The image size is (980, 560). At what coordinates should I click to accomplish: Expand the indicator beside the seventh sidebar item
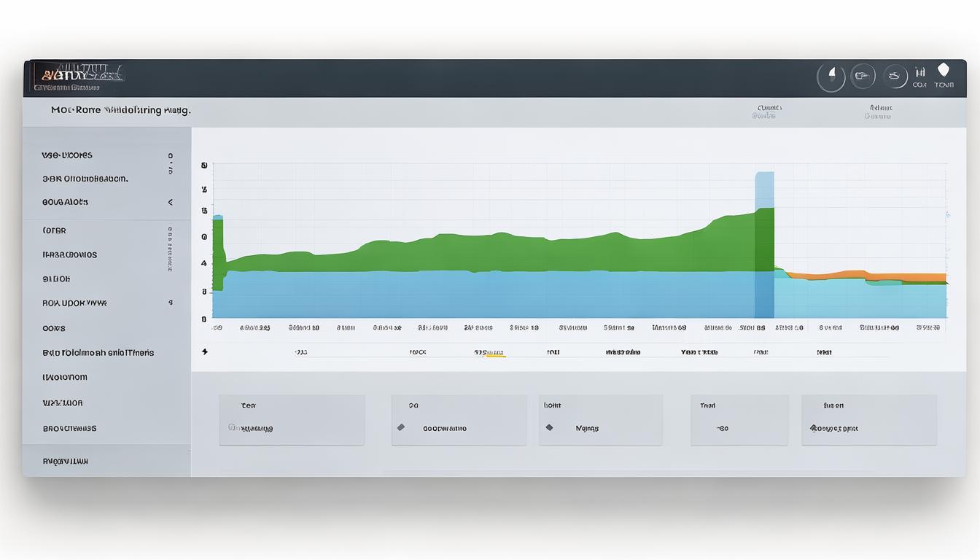(170, 303)
